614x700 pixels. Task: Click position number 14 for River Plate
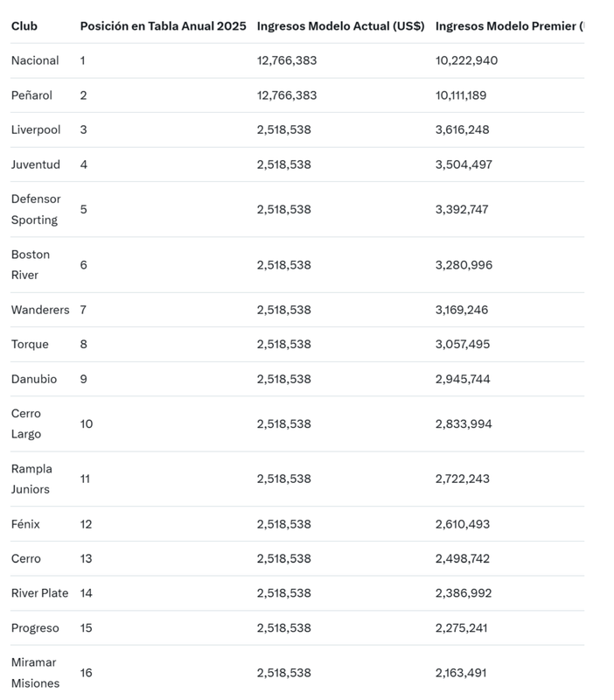[87, 593]
